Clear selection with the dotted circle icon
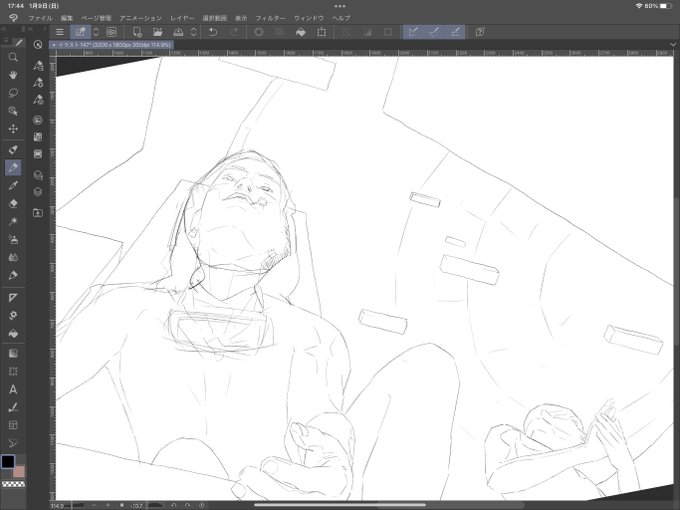680x510 pixels. click(259, 32)
